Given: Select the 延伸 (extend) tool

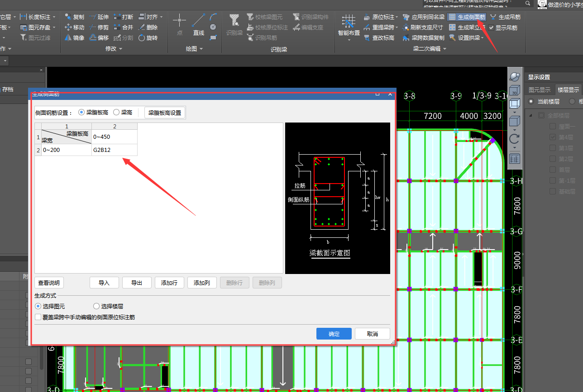Looking at the screenshot, I should tap(99, 17).
